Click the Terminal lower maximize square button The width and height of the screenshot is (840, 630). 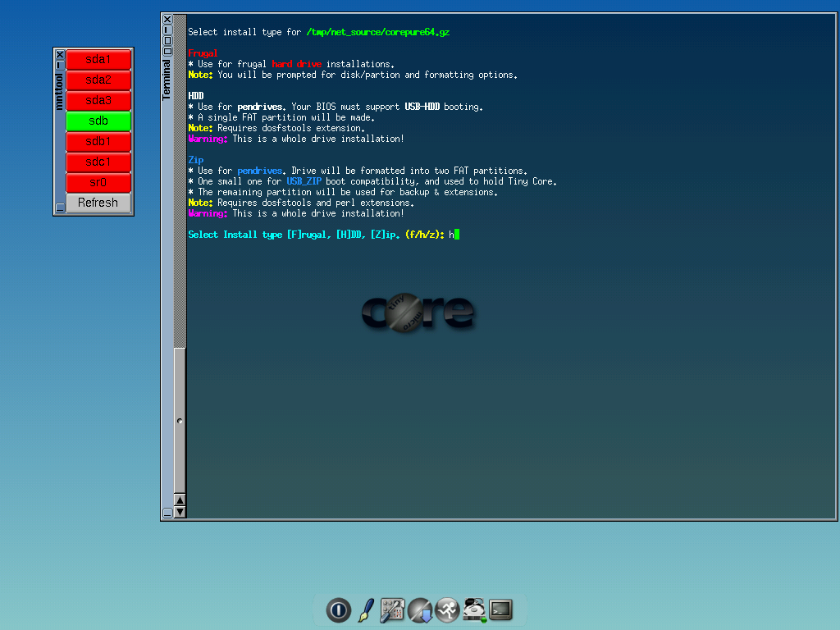tap(167, 51)
